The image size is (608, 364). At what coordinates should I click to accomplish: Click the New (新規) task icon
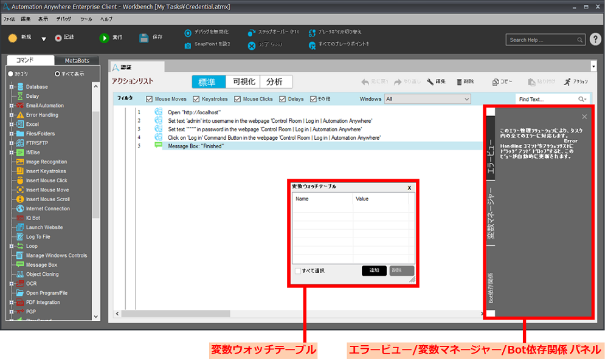13,38
